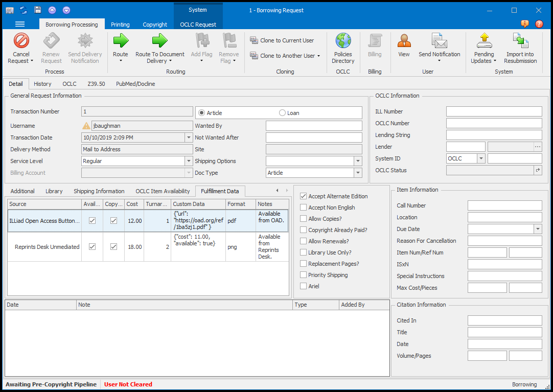Enable the Priority Shipping checkbox
This screenshot has width=553, height=392.
click(303, 274)
